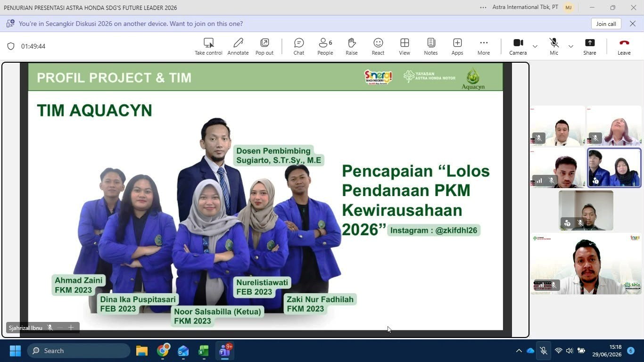Click the shared presentation slide area
The image size is (644, 362).
pos(265,197)
